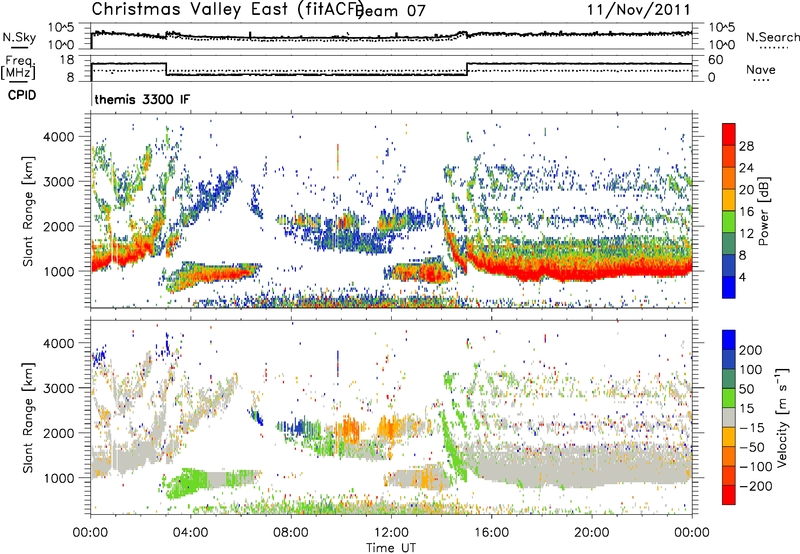The image size is (800, 554).
Task: Click the 'Christmas Valley East (fitACF)' title
Action: pos(228,9)
